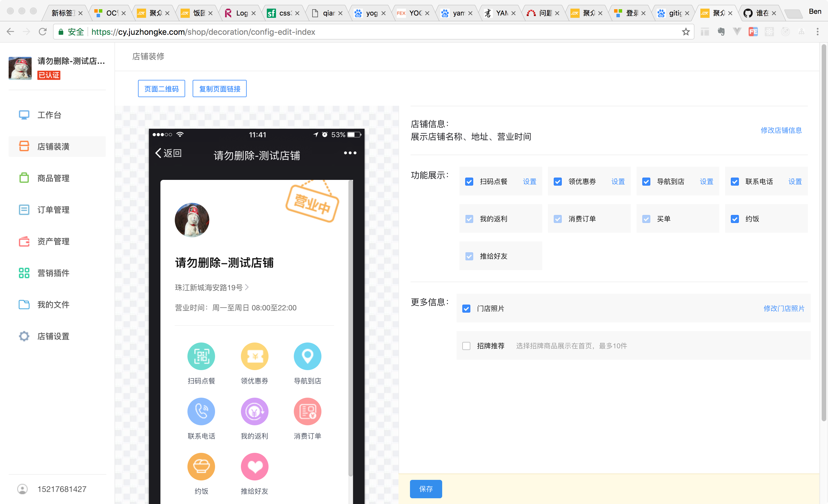Screen dimensions: 828x504
Task: Toggle the 导航到店 checkbox
Action: (646, 182)
